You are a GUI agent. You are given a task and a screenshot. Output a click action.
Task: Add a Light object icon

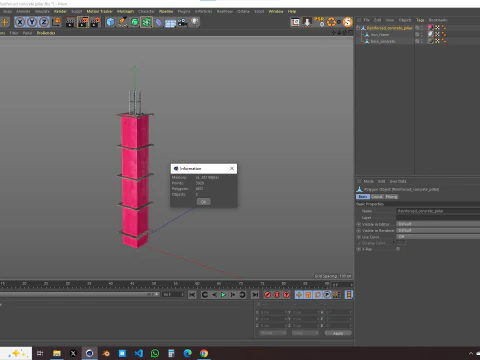[x=194, y=22]
